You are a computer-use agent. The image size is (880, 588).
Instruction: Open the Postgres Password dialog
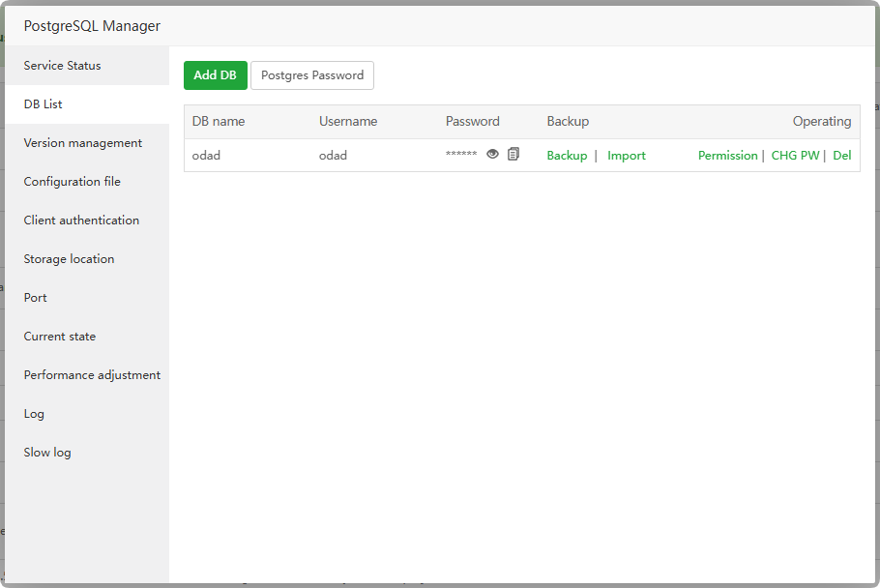(x=312, y=75)
